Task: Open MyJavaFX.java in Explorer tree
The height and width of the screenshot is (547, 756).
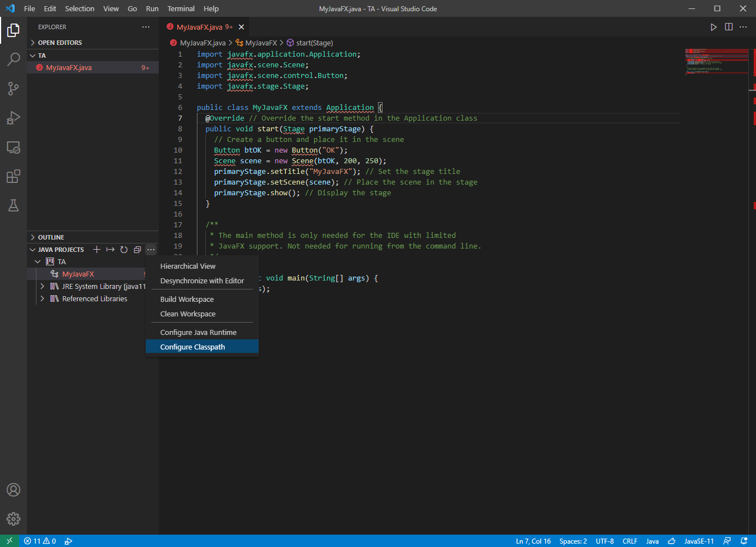Action: (93, 68)
